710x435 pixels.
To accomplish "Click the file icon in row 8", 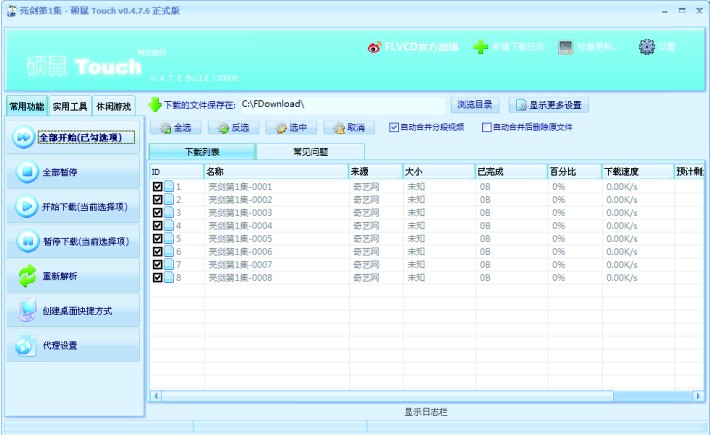I will tap(169, 277).
